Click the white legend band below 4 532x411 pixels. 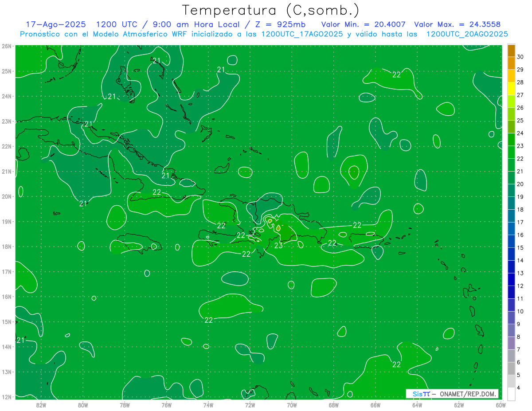point(511,394)
